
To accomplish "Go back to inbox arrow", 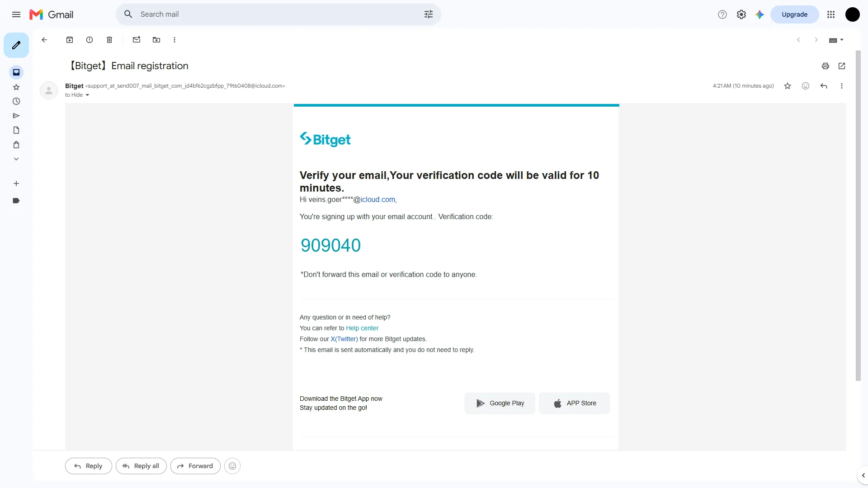I will [x=44, y=40].
